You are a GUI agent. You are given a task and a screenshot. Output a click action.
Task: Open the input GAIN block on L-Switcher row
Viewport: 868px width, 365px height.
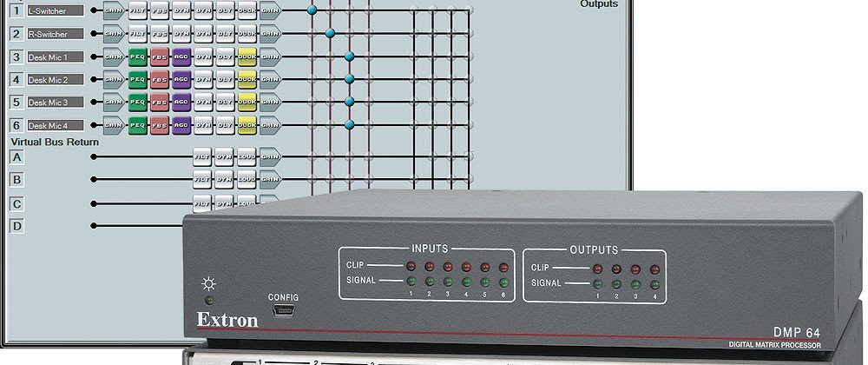(114, 10)
